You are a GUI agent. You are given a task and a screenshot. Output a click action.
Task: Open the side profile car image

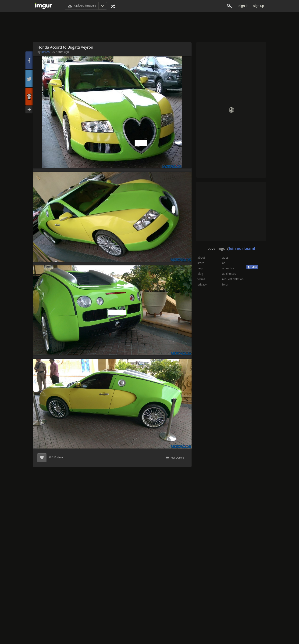[x=112, y=404]
